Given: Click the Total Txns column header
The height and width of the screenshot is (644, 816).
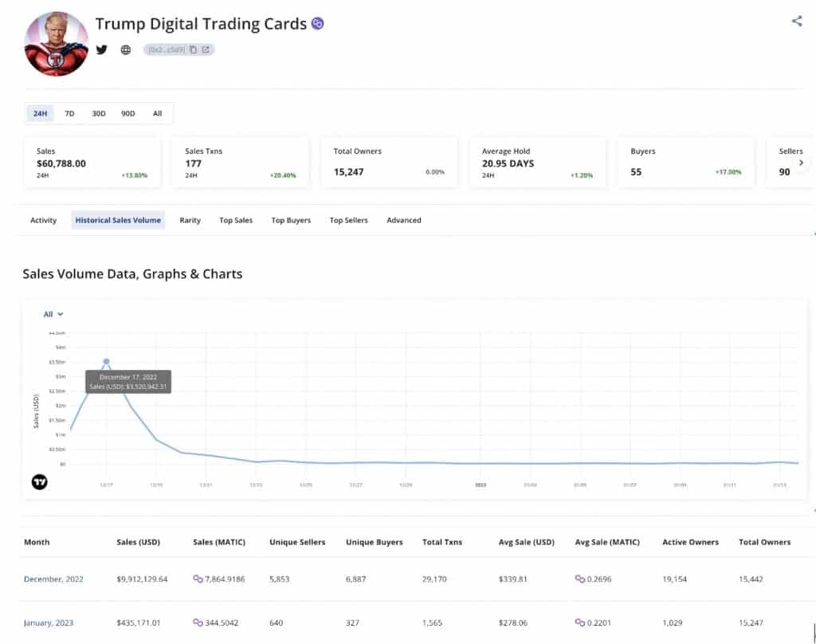Looking at the screenshot, I should (x=441, y=542).
